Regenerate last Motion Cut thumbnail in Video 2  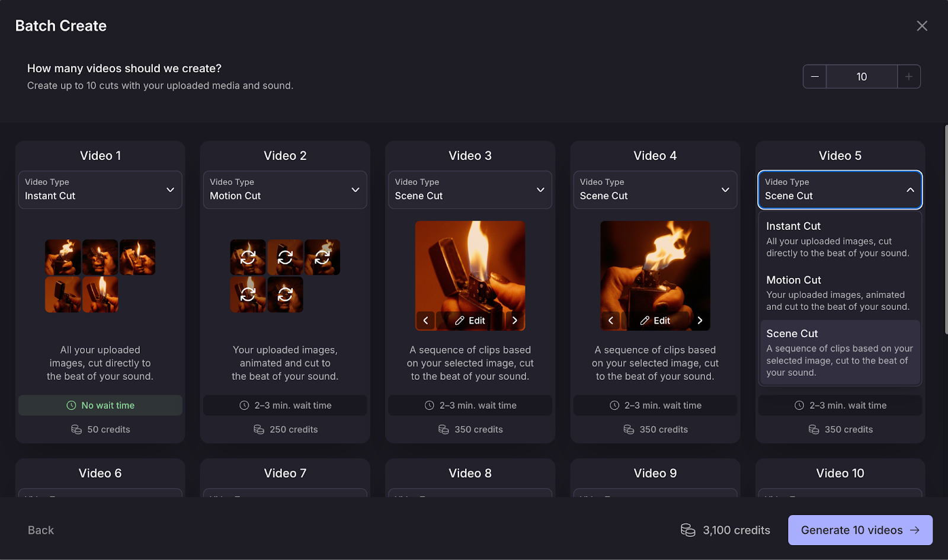285,295
